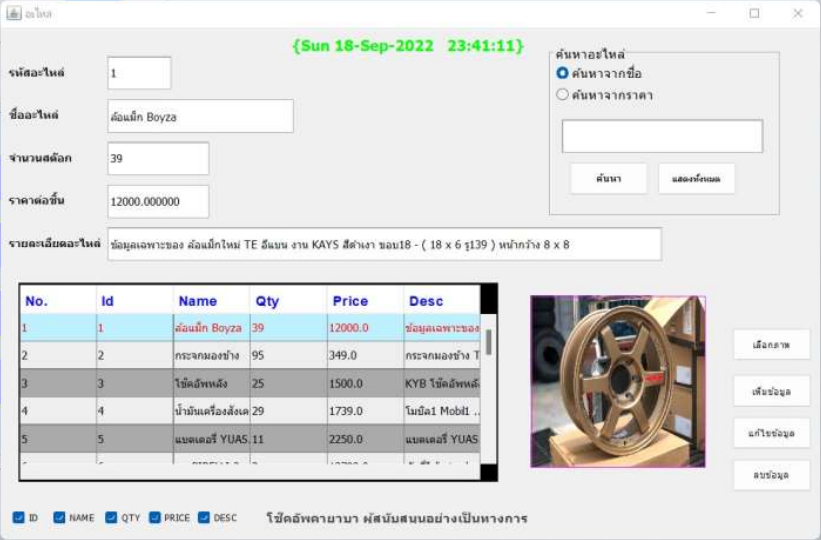The image size is (821, 540).
Task: Click the Name column header
Action: (212, 301)
